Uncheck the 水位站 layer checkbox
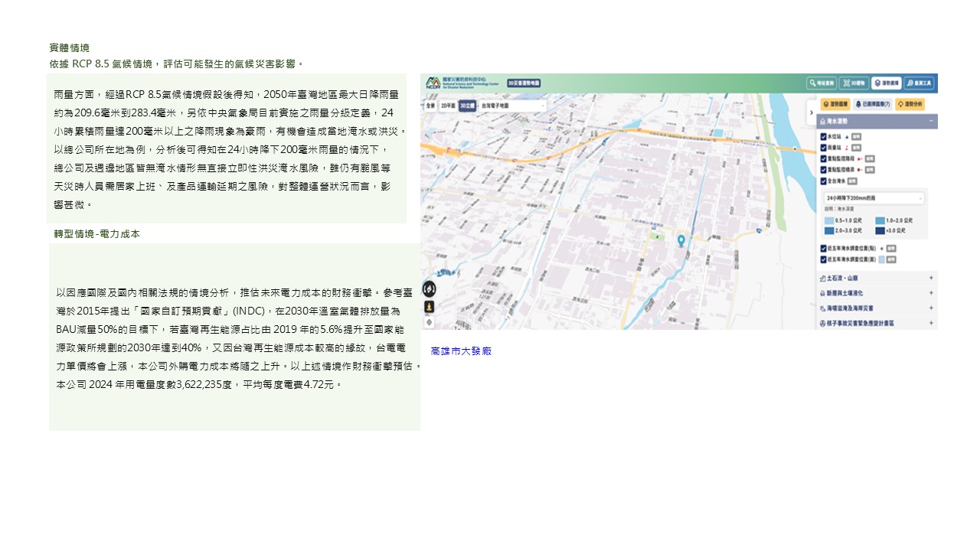The height and width of the screenshot is (551, 980). point(824,135)
